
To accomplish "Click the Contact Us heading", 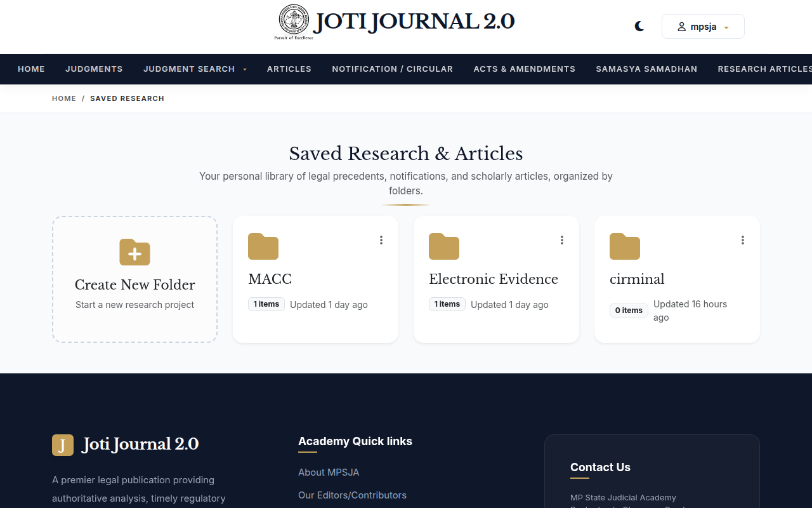I will (600, 467).
